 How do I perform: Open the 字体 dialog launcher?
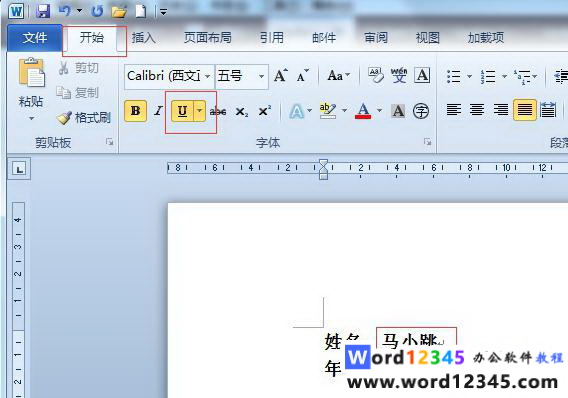(427, 142)
